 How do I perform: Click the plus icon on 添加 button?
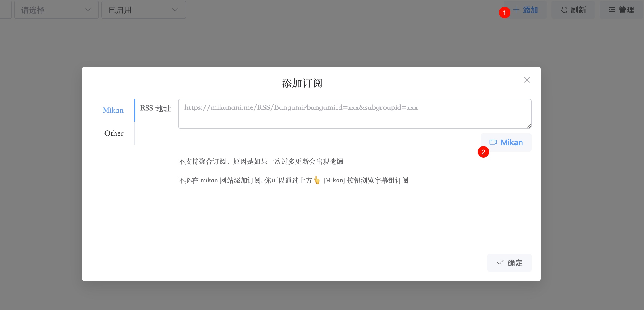[x=516, y=10]
